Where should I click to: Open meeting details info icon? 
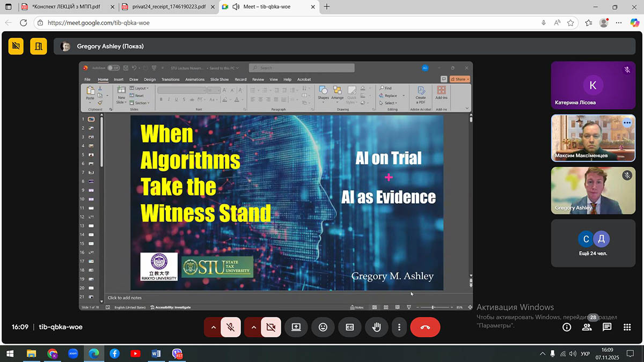pyautogui.click(x=567, y=327)
